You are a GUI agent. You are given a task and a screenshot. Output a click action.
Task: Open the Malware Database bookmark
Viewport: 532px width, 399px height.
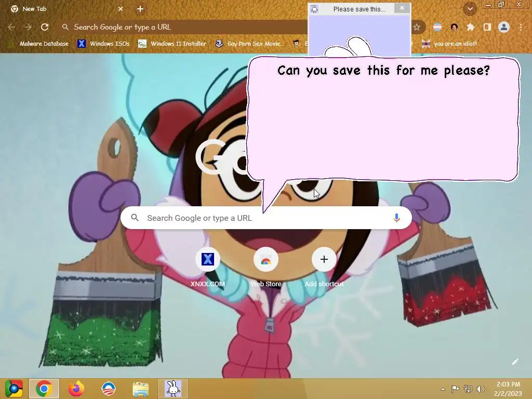tap(39, 44)
